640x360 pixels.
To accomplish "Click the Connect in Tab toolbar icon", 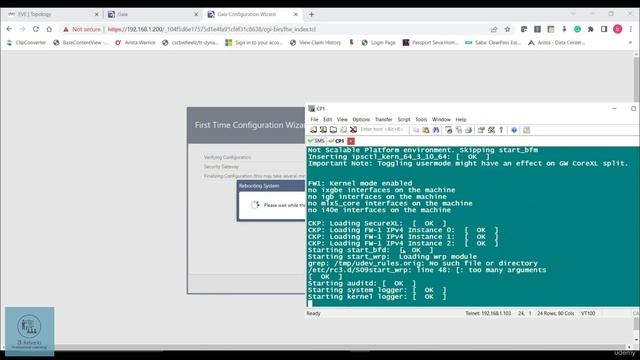I will click(333, 130).
